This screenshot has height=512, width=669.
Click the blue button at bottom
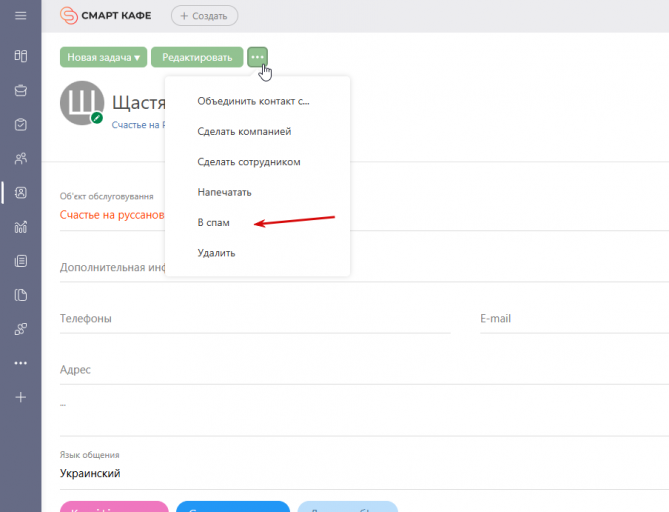(x=233, y=506)
